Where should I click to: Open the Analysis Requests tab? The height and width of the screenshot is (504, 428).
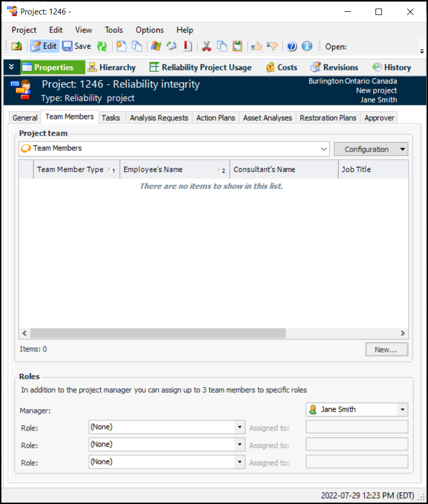pyautogui.click(x=159, y=117)
